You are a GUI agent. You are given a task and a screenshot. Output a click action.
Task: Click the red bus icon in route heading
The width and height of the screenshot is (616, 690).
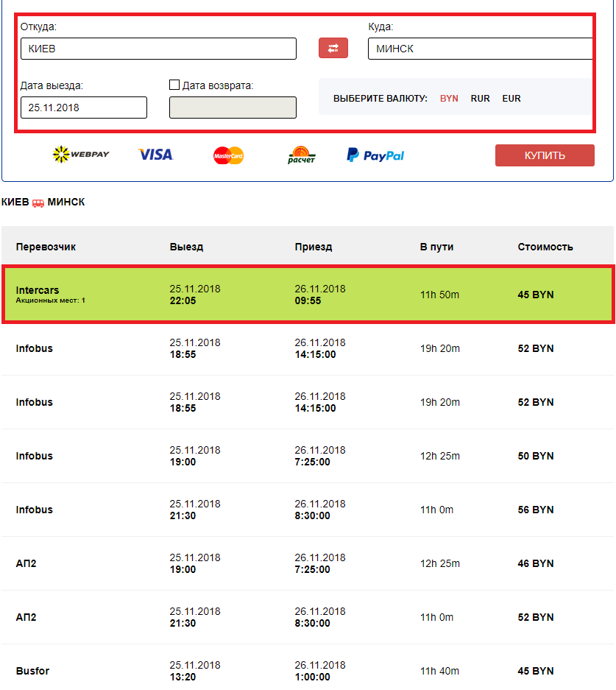[x=38, y=203]
